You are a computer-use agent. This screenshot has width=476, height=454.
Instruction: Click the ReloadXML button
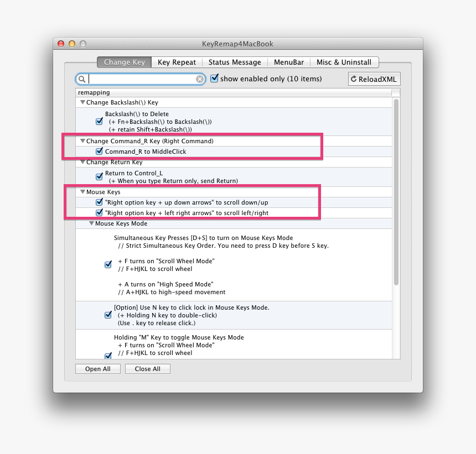point(374,79)
